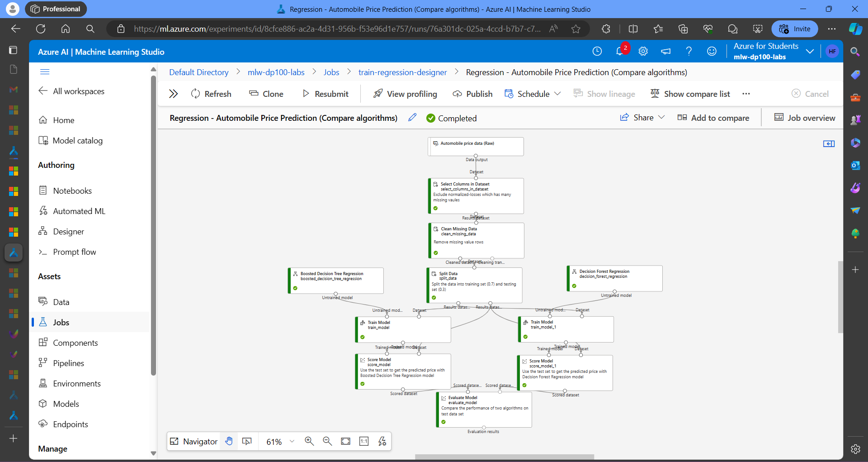The height and width of the screenshot is (462, 868).
Task: Open the help question mark
Action: pos(689,52)
